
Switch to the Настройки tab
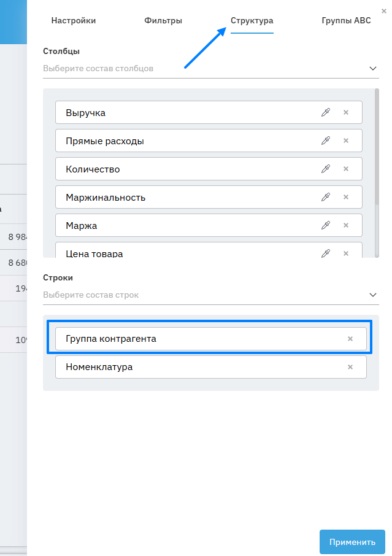coord(74,21)
